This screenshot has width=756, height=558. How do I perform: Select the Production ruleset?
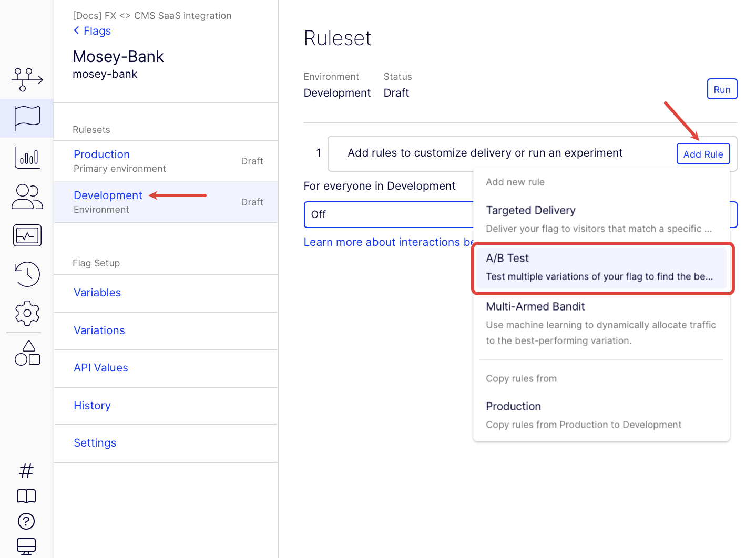pos(166,161)
